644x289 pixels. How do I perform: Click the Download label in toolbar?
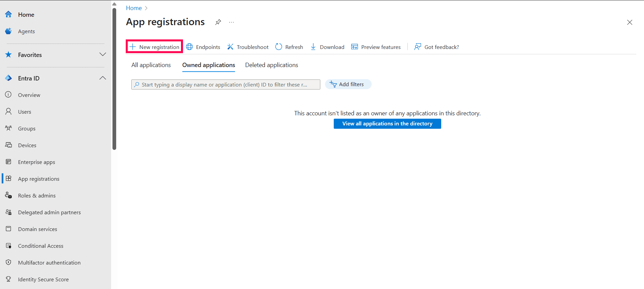332,47
